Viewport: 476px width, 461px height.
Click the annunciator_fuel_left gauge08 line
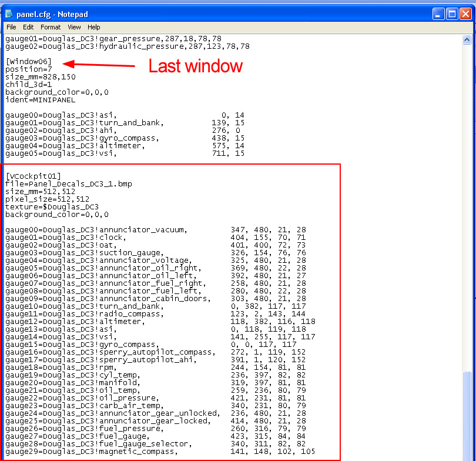(x=155, y=291)
